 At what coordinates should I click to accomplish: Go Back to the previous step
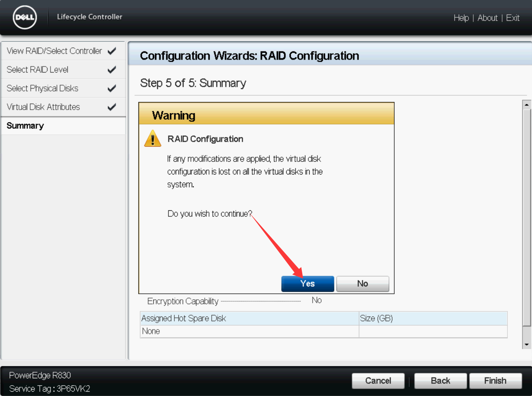pyautogui.click(x=440, y=380)
